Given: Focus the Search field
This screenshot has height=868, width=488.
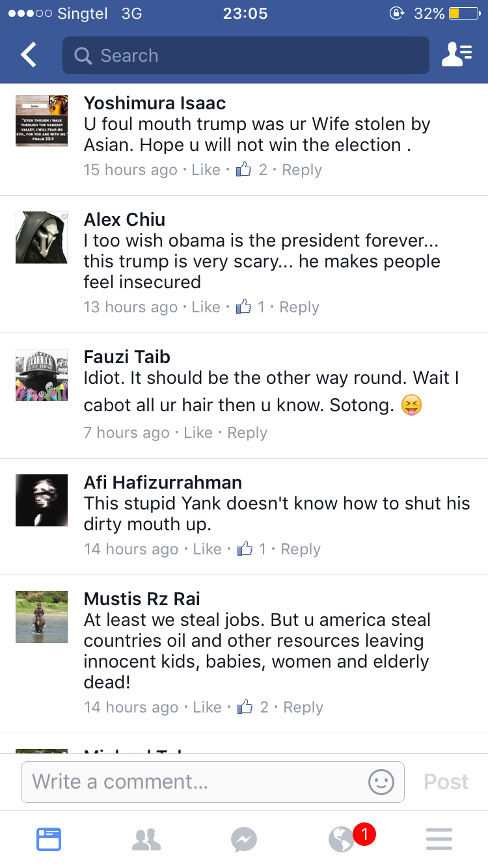Looking at the screenshot, I should click(x=246, y=55).
